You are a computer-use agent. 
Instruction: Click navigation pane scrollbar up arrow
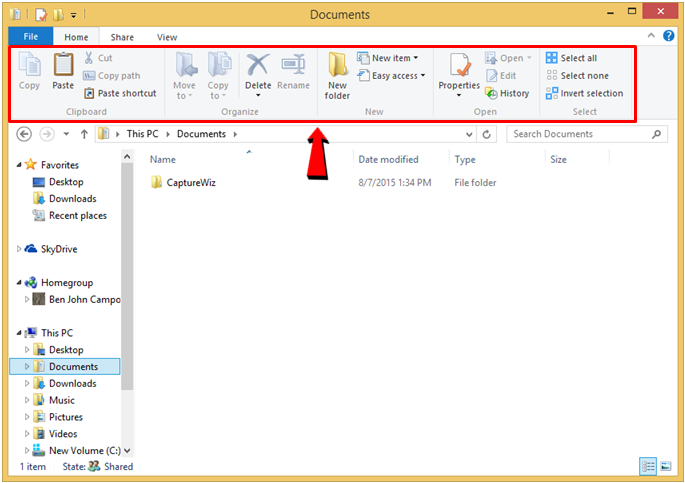pos(127,156)
